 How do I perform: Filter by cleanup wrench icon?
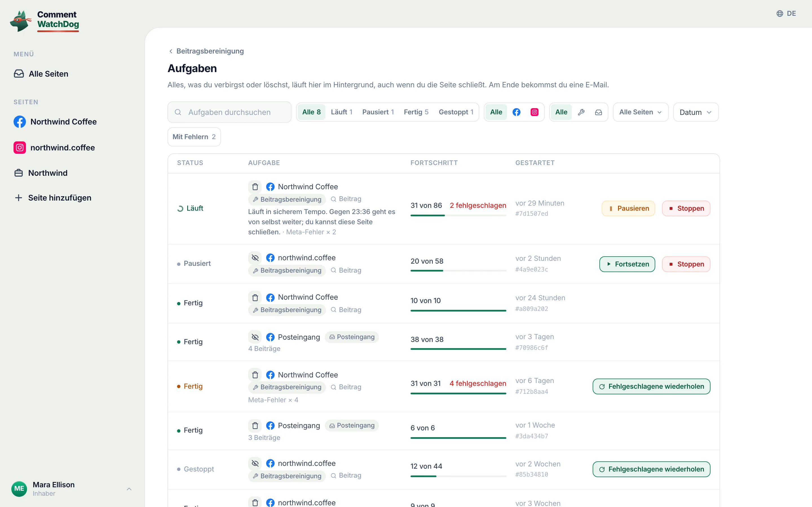[581, 112]
